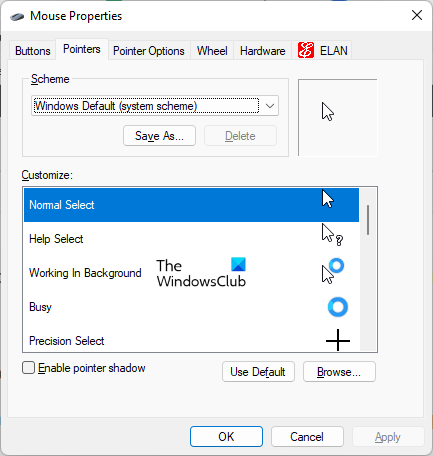Select the Busy row

pos(191,307)
